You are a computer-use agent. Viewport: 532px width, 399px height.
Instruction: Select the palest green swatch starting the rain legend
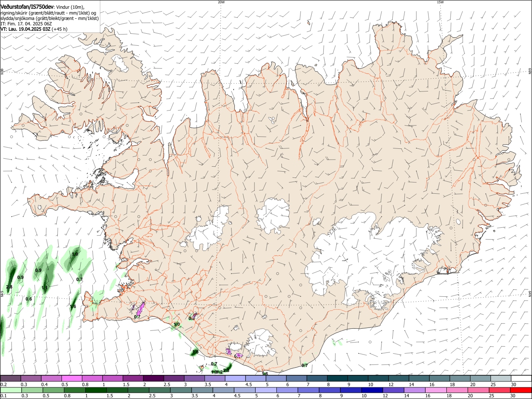pyautogui.click(x=11, y=390)
